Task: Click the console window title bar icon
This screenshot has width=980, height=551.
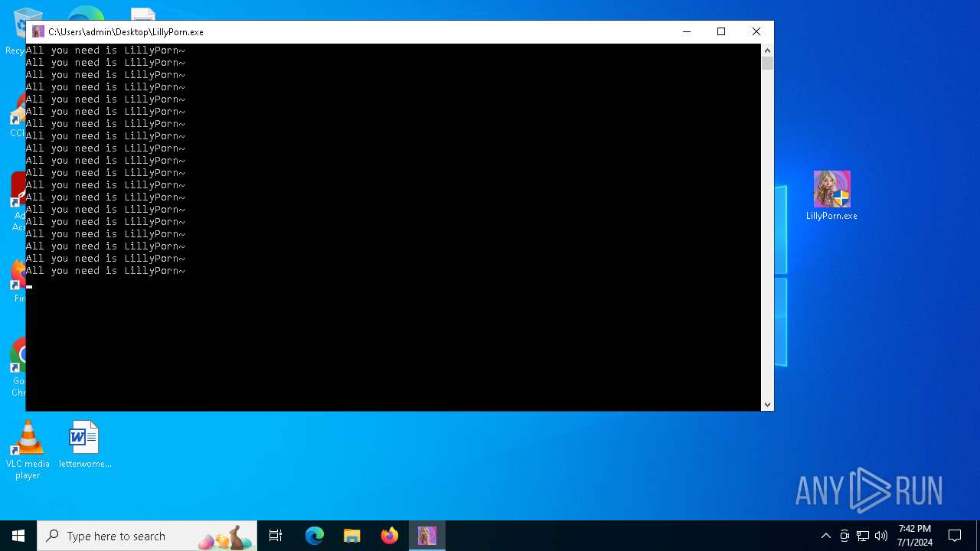Action: [38, 31]
